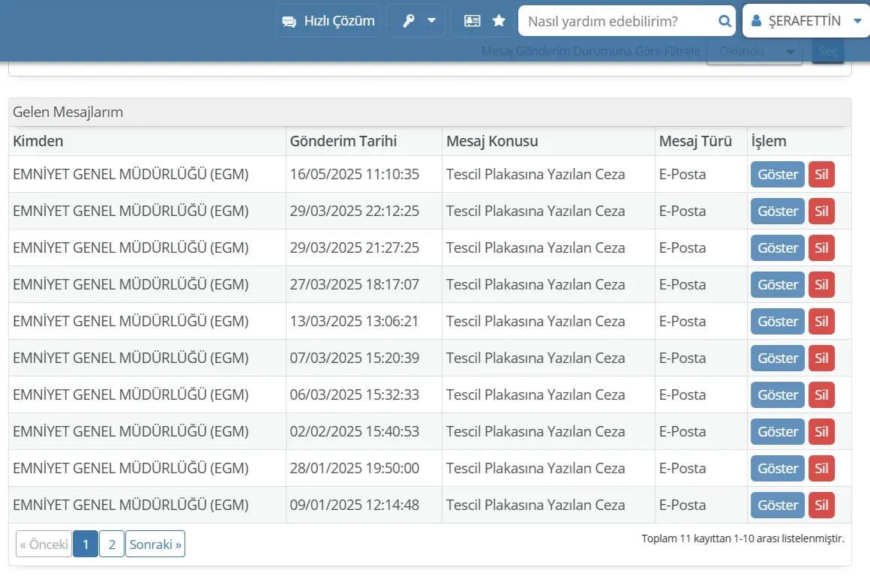The height and width of the screenshot is (588, 870).
Task: Click the 'Sonraki »' next page link
Action: tap(155, 544)
